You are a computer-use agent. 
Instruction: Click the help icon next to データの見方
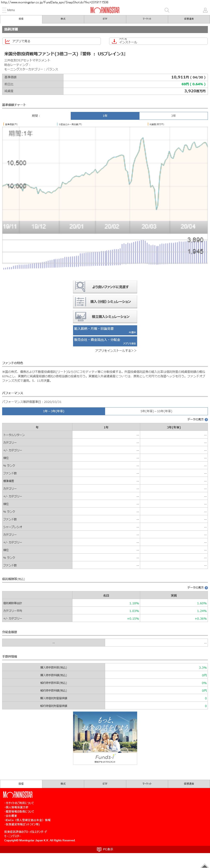206,420
